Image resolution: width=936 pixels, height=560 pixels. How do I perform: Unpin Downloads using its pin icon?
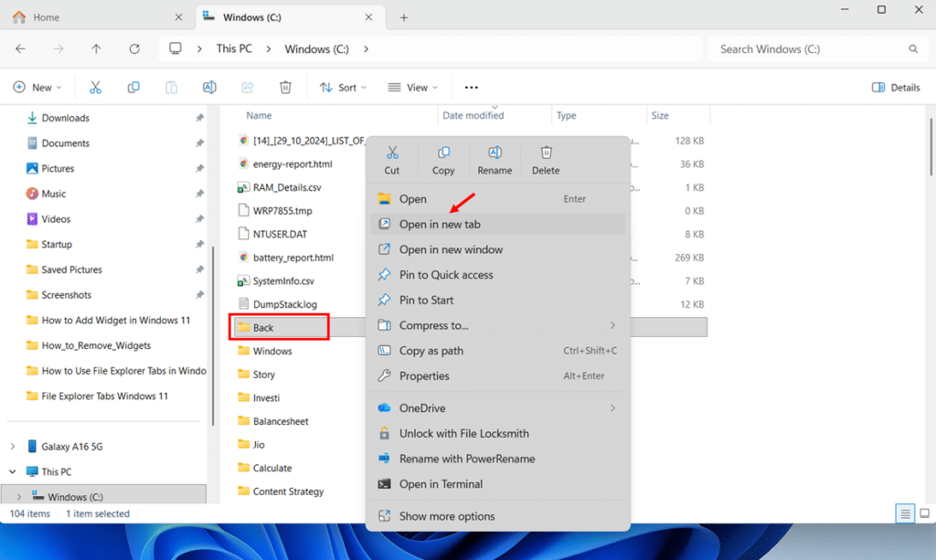pyautogui.click(x=199, y=118)
